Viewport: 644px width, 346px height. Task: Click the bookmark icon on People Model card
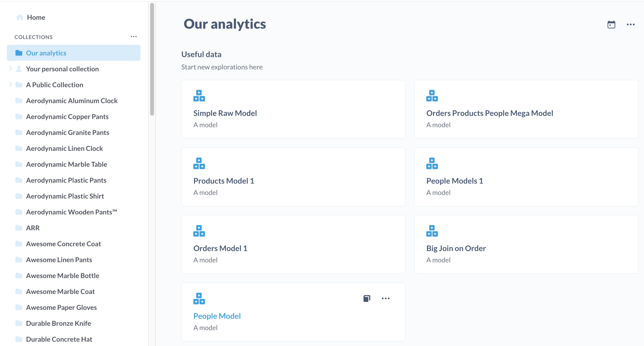(366, 298)
